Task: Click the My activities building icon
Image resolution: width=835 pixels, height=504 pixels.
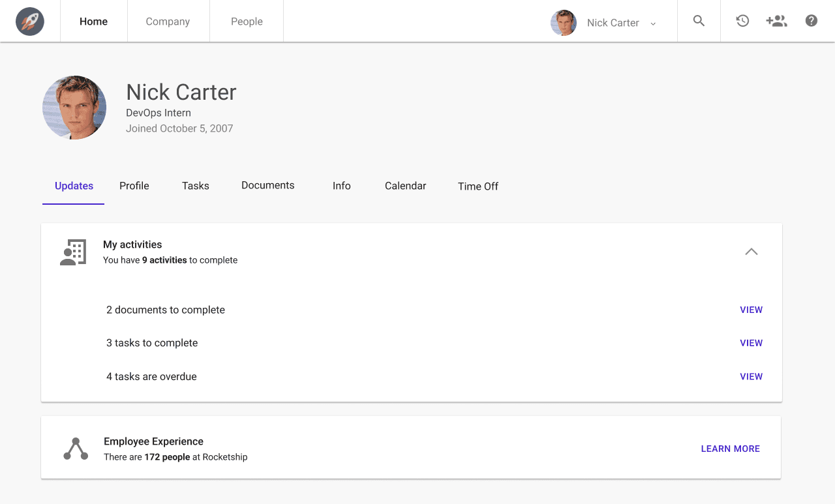Action: pos(73,252)
